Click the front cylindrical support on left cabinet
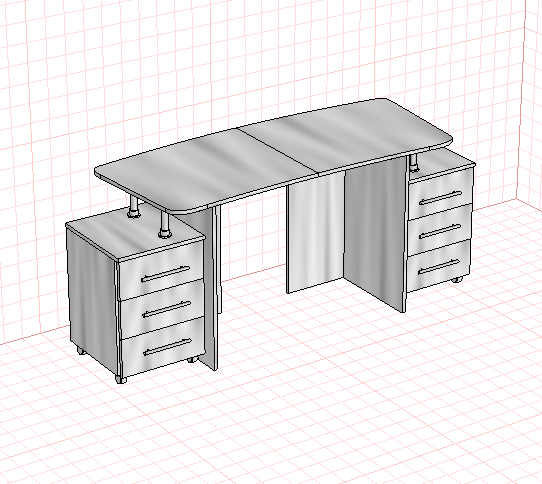 [165, 225]
